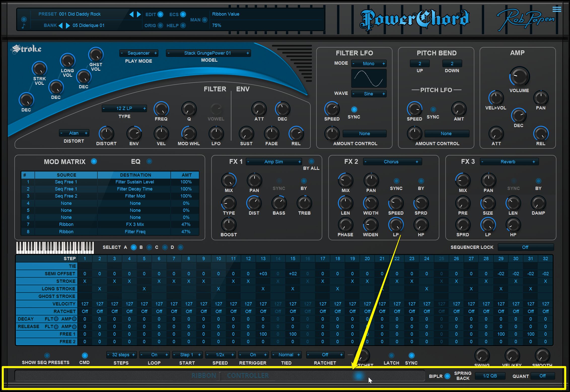Select mod matrix row 7 Ribbon source
The width and height of the screenshot is (570, 392).
click(x=66, y=224)
